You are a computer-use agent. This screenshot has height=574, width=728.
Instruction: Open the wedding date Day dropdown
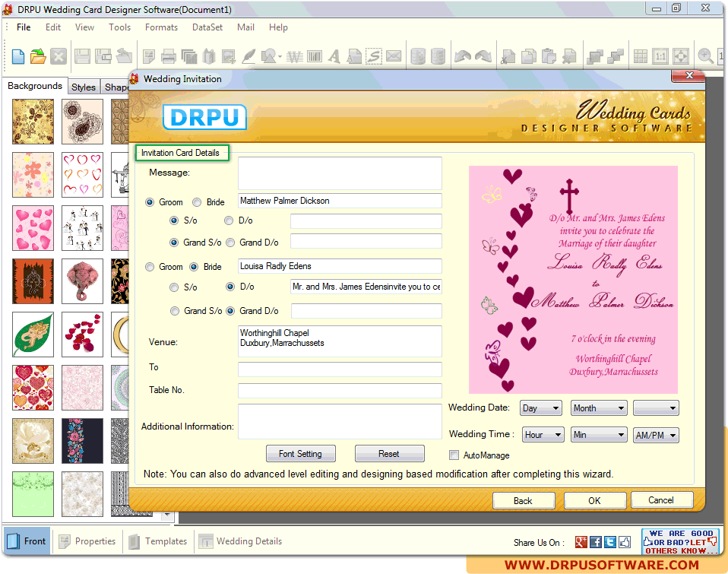point(540,408)
